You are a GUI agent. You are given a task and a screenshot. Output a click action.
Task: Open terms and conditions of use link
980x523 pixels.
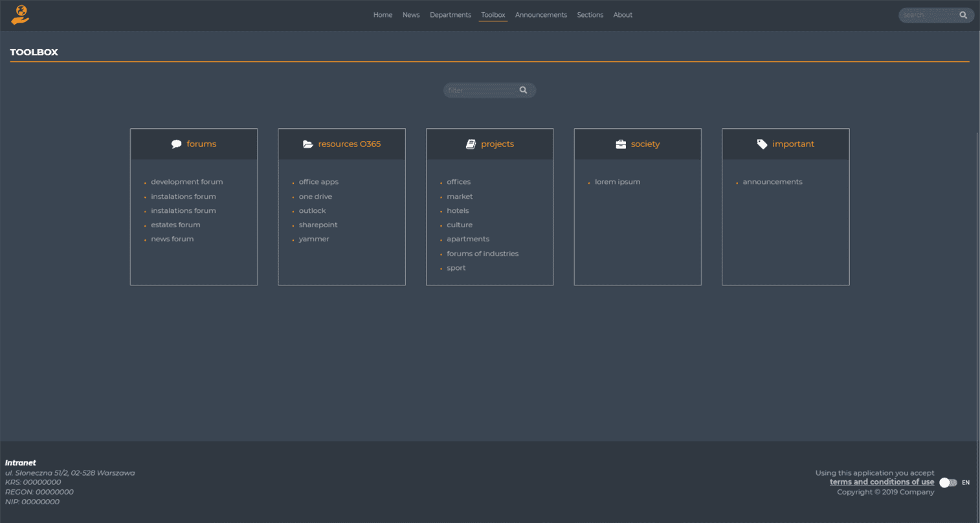tap(882, 482)
